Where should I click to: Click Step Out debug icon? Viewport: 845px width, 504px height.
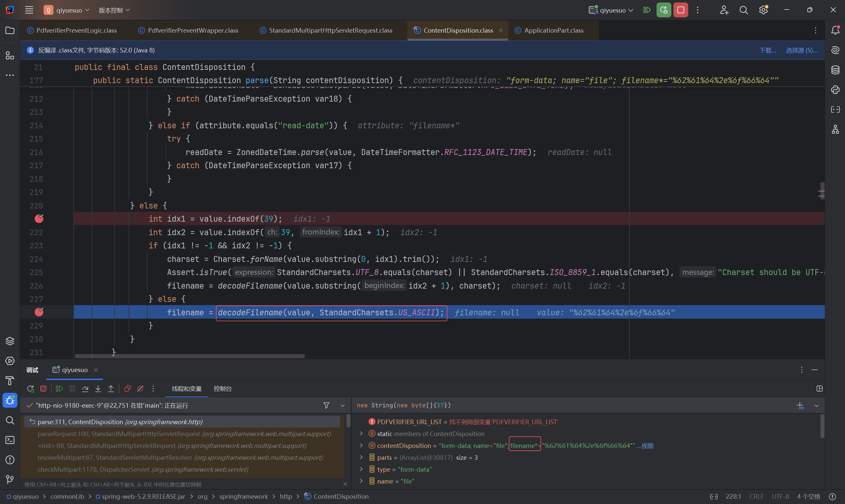click(x=111, y=389)
